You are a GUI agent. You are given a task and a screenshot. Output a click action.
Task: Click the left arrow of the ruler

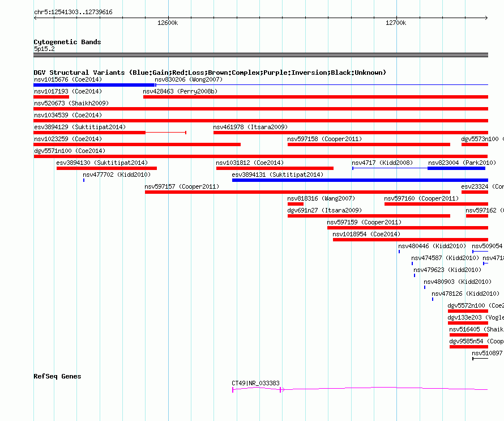[35, 18]
